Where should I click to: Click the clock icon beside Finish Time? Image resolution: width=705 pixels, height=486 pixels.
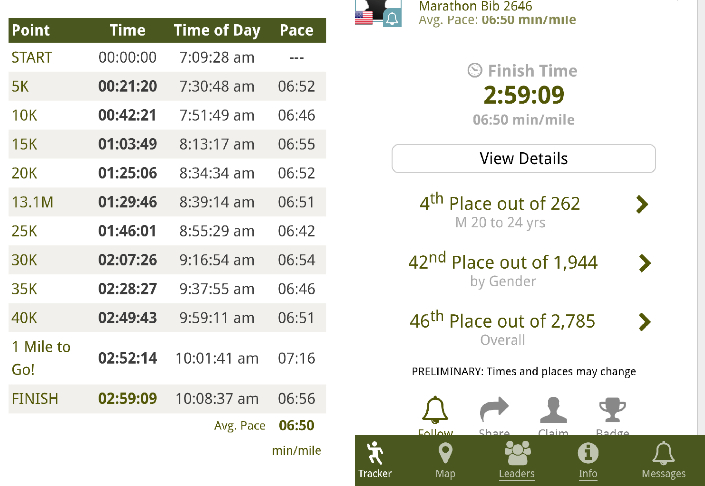coord(475,71)
